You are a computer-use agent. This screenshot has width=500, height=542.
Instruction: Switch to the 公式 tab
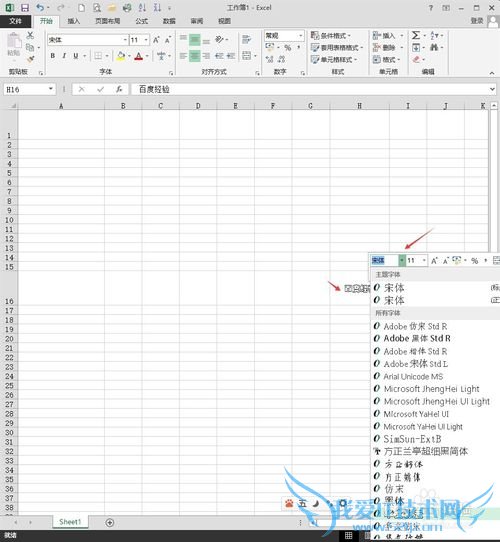[x=141, y=21]
